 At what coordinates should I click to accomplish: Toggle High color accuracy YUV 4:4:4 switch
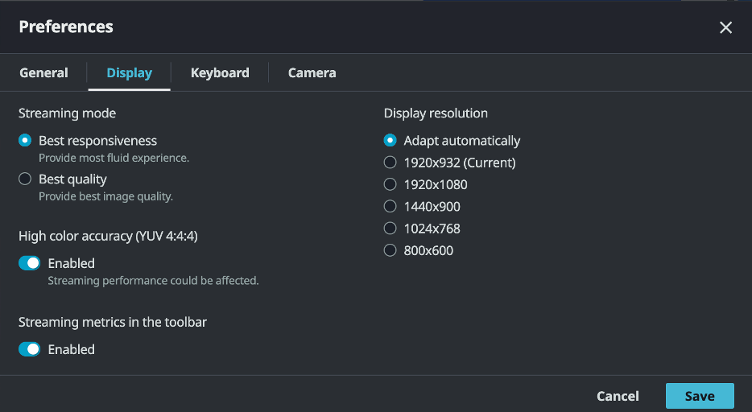coord(30,263)
